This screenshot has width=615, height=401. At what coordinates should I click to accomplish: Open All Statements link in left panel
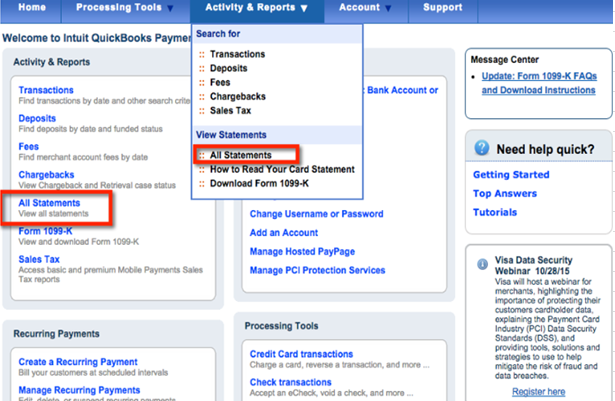(x=49, y=203)
